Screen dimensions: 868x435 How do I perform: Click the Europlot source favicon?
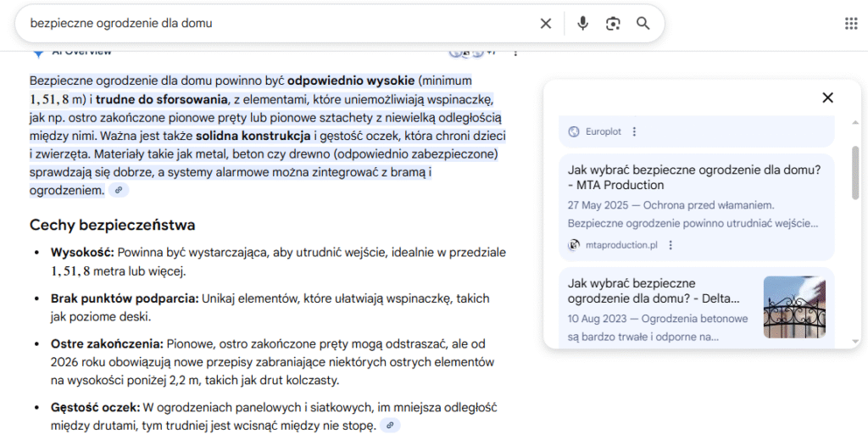coord(574,131)
